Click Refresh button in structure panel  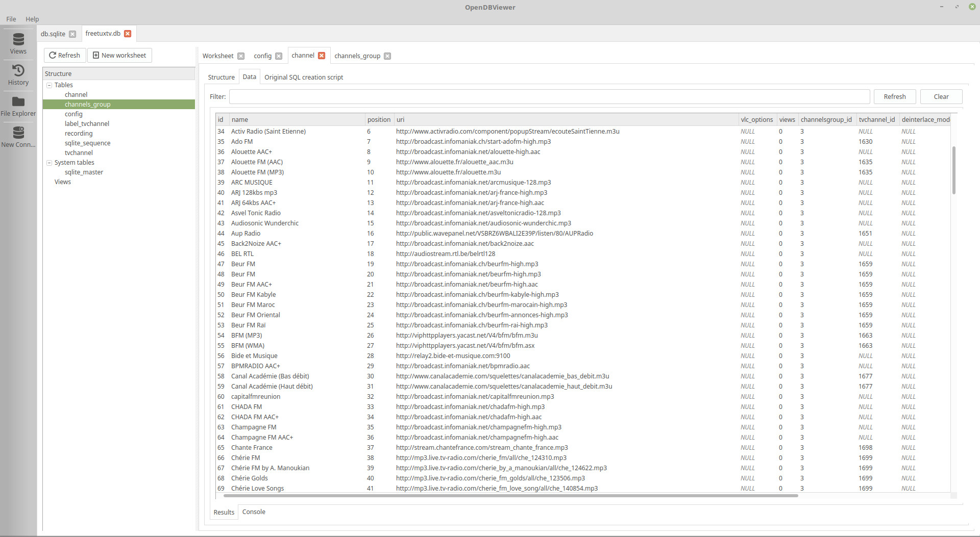click(65, 55)
